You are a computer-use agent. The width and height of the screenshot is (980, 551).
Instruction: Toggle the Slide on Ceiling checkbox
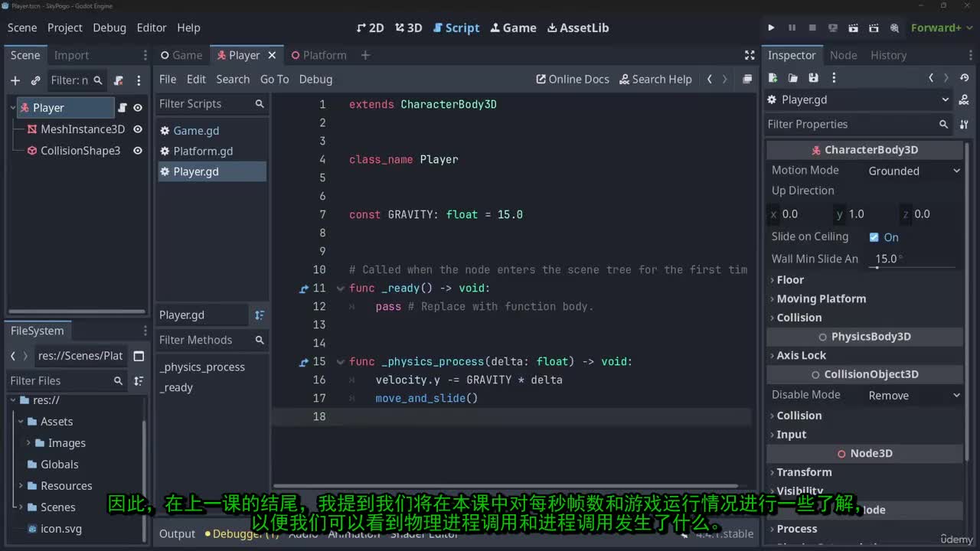pos(874,237)
